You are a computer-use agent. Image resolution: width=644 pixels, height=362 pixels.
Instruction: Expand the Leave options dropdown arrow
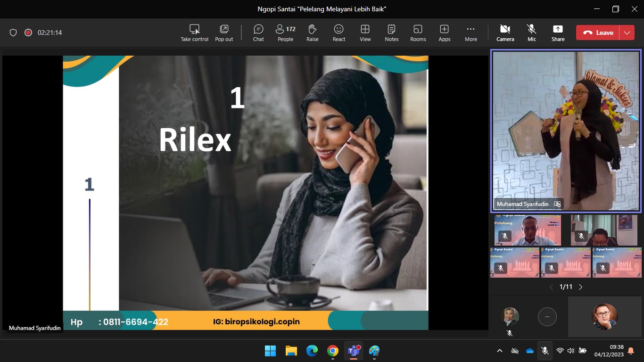(627, 33)
